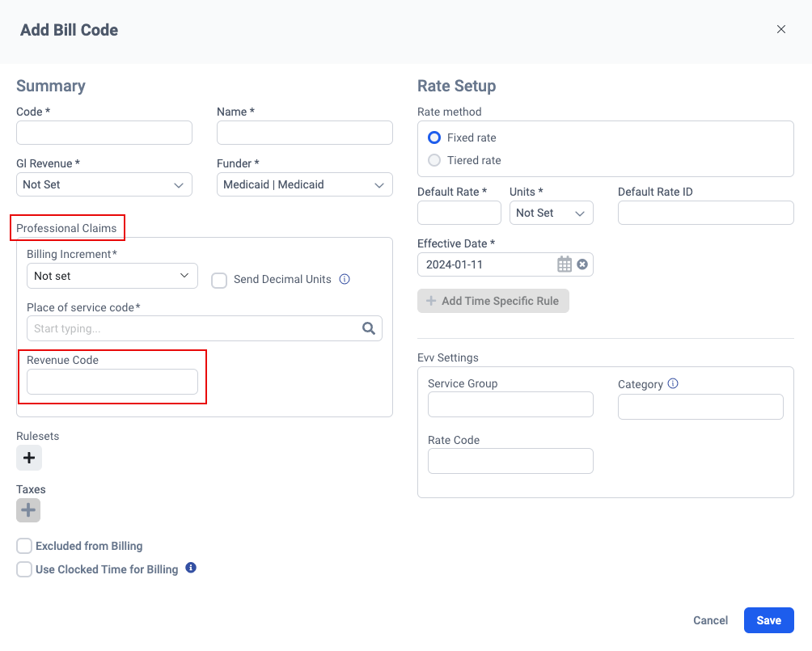Click the plus icon under Rulesets
Screen dimensions: 812x651
pyautogui.click(x=28, y=458)
